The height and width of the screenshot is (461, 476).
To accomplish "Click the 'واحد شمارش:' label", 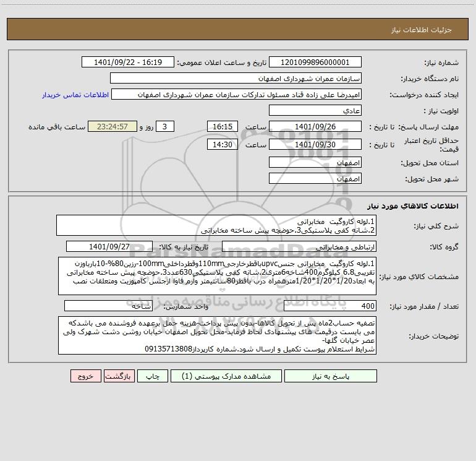I will click(186, 307).
